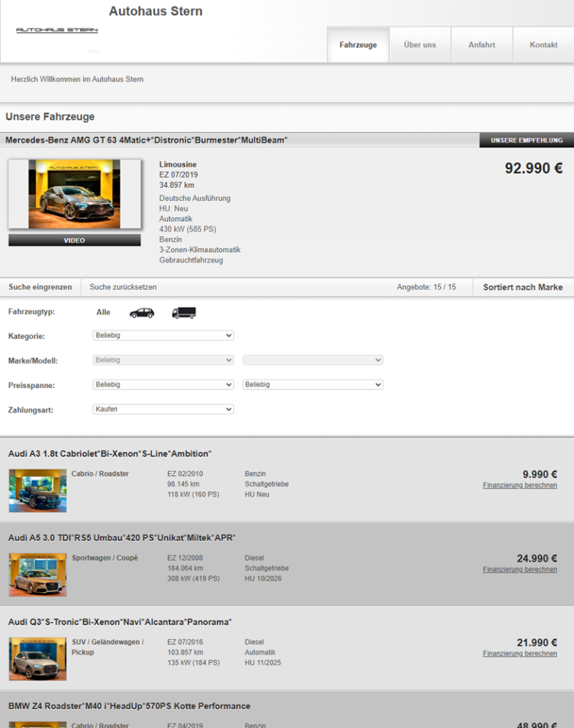Click the Audi Q3 thumbnail image
The image size is (574, 728).
(x=37, y=658)
